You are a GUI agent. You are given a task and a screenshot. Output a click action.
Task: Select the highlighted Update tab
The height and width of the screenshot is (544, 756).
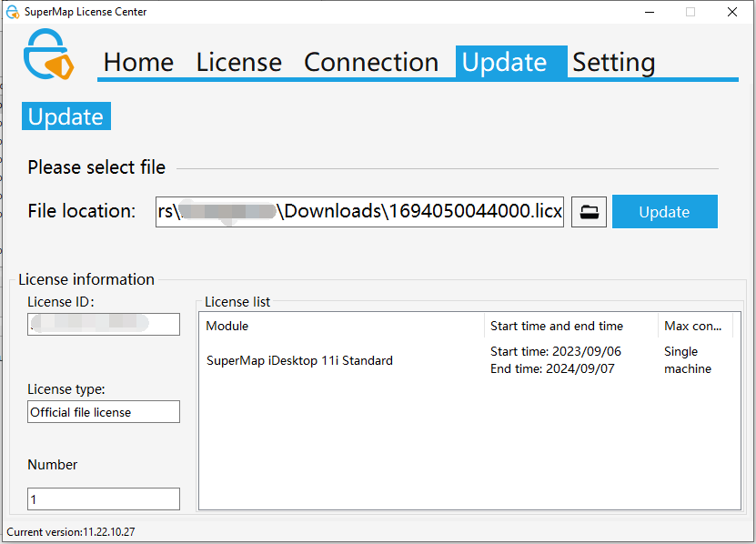(505, 62)
